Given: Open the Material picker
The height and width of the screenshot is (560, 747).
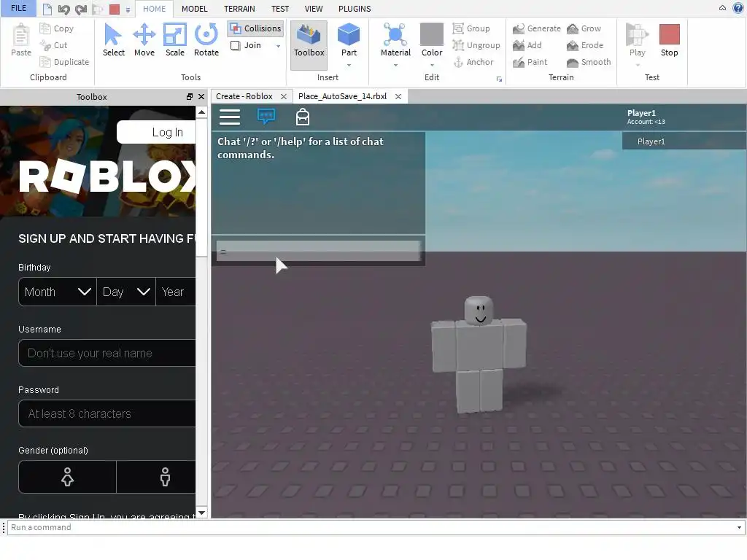Looking at the screenshot, I should tap(395, 40).
